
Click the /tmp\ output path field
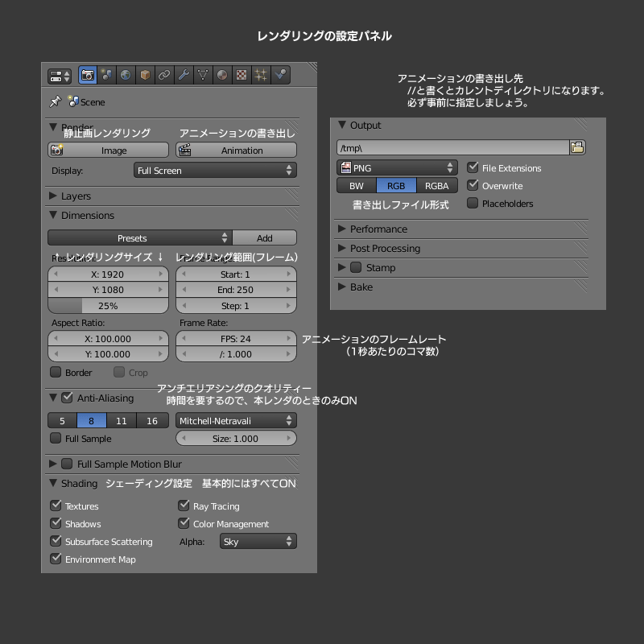click(452, 148)
